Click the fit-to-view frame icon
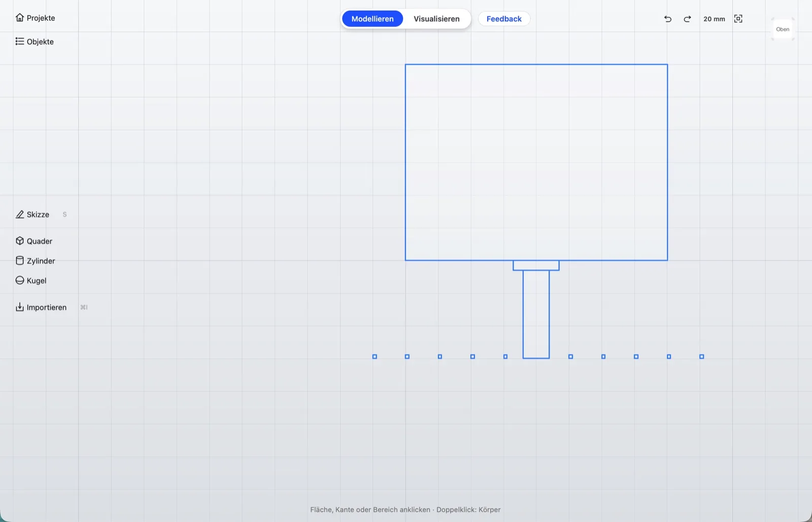Viewport: 812px width, 522px height. point(738,19)
